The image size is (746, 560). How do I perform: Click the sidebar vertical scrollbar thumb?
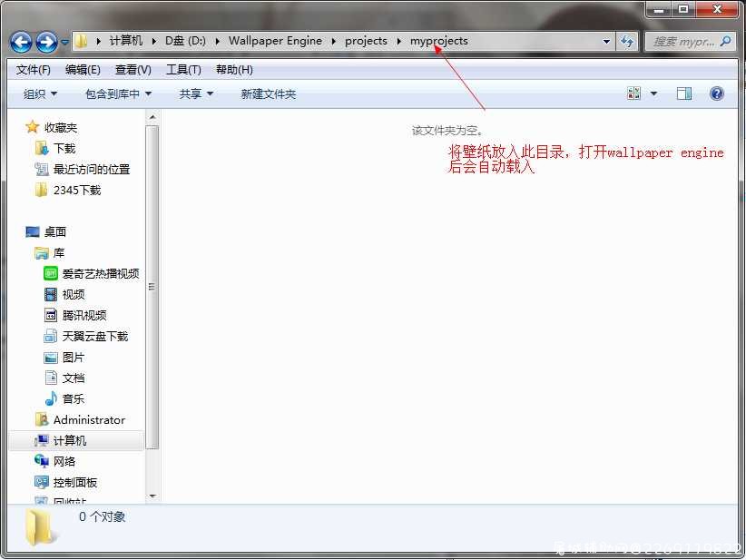pyautogui.click(x=152, y=287)
